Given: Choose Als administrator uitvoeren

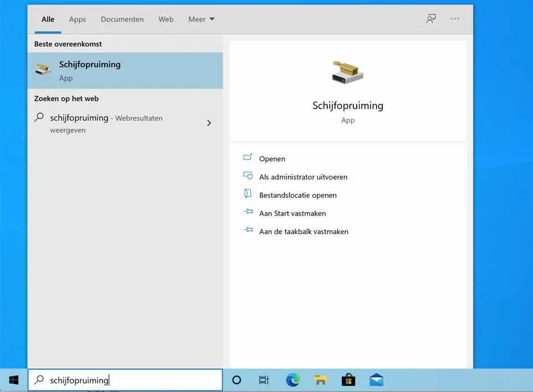Looking at the screenshot, I should point(303,177).
